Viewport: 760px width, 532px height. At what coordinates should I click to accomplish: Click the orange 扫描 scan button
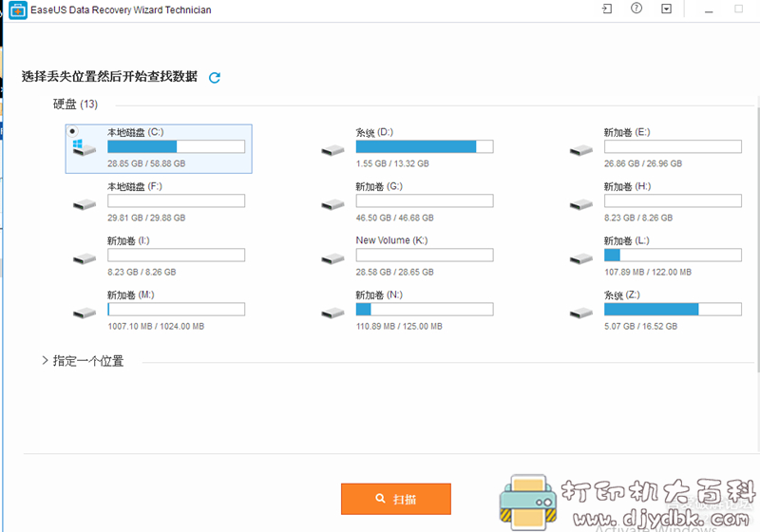(396, 499)
